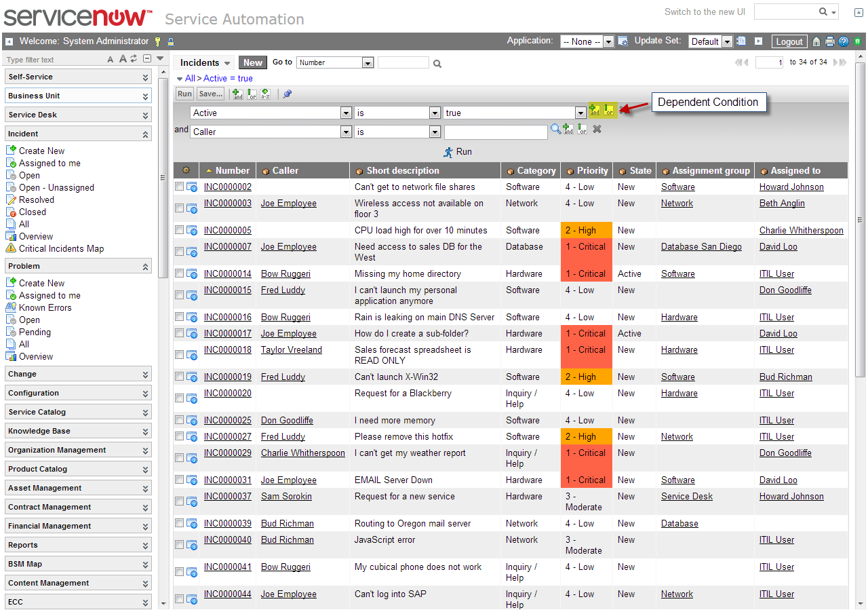The image size is (868, 610).
Task: Open Open - Unassigned incident module
Action: (x=56, y=187)
